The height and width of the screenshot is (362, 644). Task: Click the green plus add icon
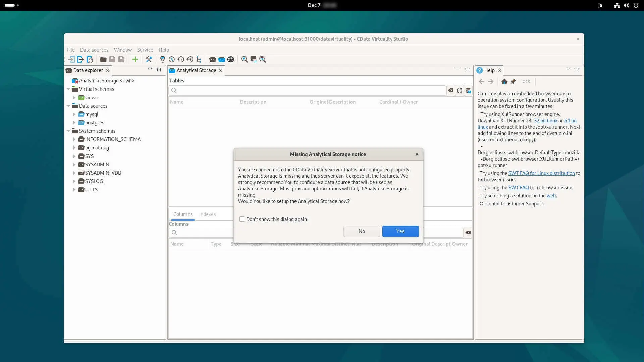135,59
